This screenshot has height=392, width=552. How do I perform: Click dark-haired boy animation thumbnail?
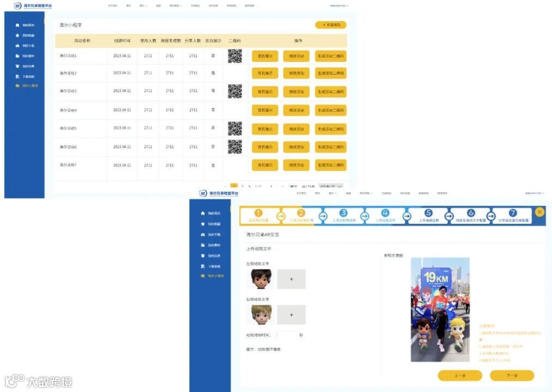[261, 279]
